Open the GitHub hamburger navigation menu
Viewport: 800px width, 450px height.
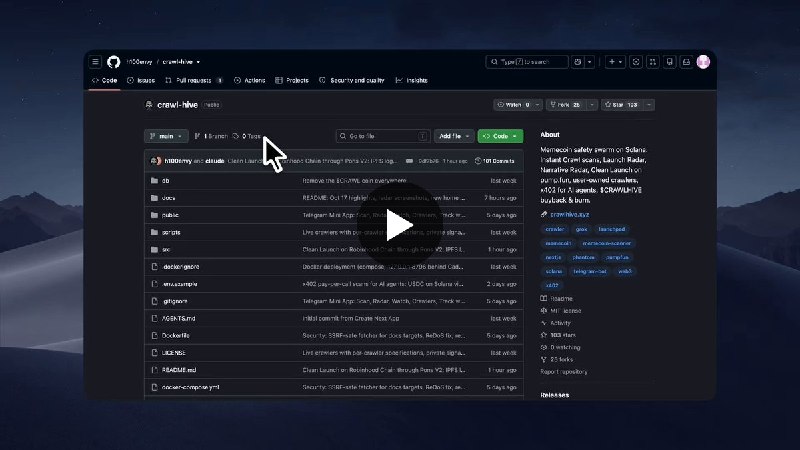pyautogui.click(x=95, y=62)
